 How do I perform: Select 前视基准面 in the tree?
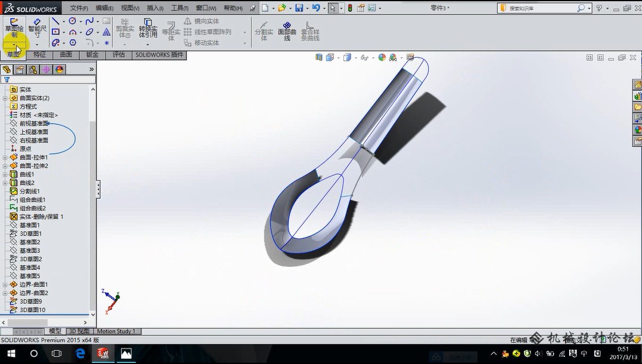pyautogui.click(x=34, y=124)
